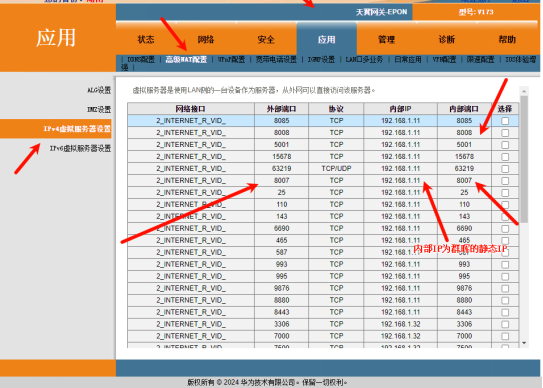Click external port cell 6690

tap(282, 229)
